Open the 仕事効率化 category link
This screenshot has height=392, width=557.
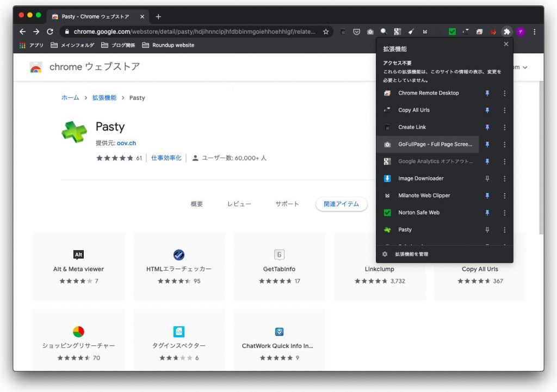166,158
